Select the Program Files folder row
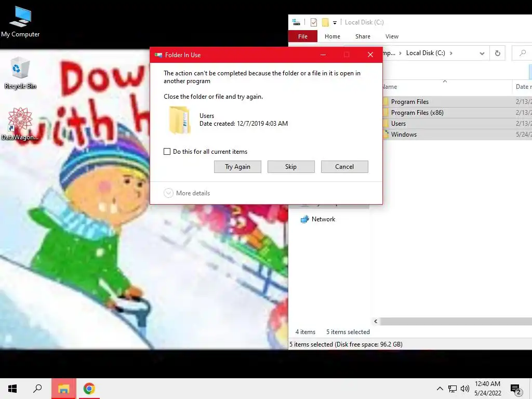Screen dimensions: 532x399 click(x=457, y=102)
